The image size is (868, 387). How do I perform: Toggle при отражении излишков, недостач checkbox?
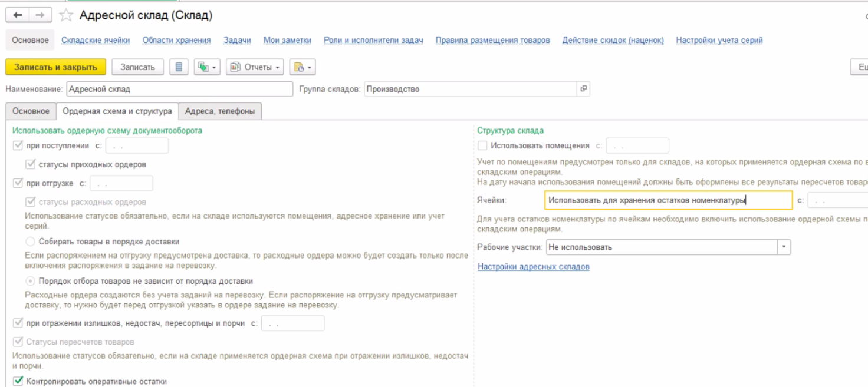(x=18, y=323)
